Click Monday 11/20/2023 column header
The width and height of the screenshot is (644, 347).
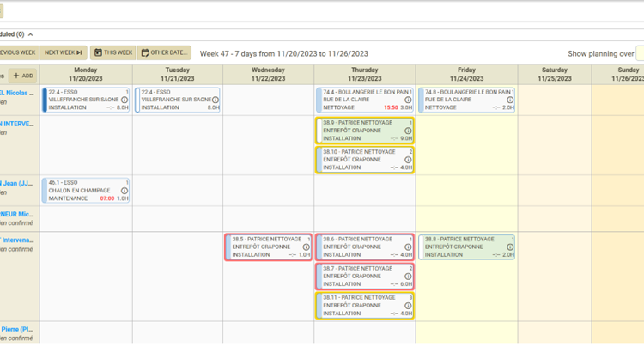[86, 75]
